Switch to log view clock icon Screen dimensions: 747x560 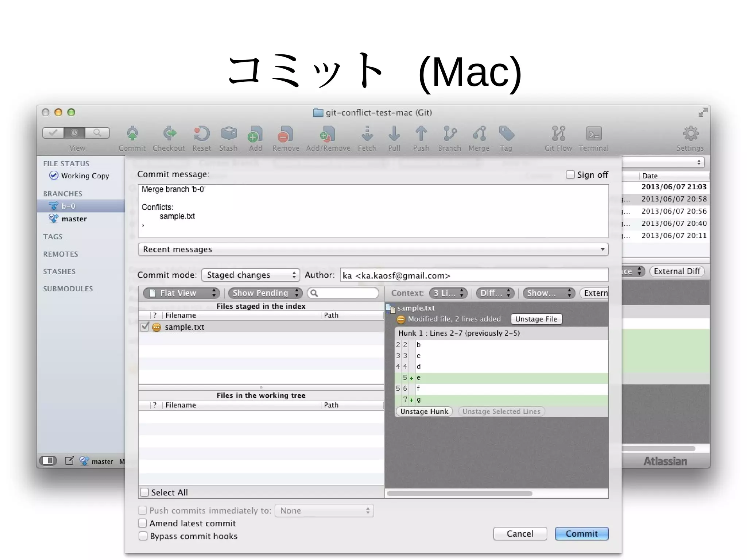pos(74,133)
